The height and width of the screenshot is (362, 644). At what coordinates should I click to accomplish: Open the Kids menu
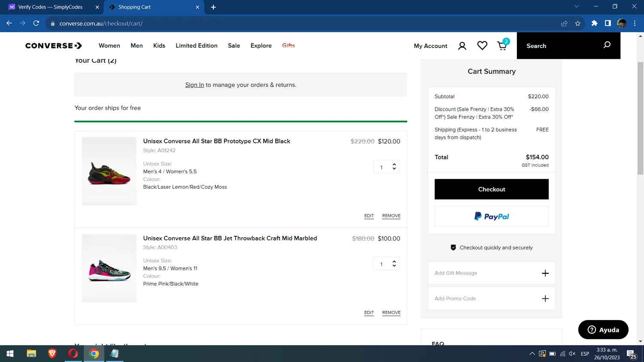coord(159,45)
